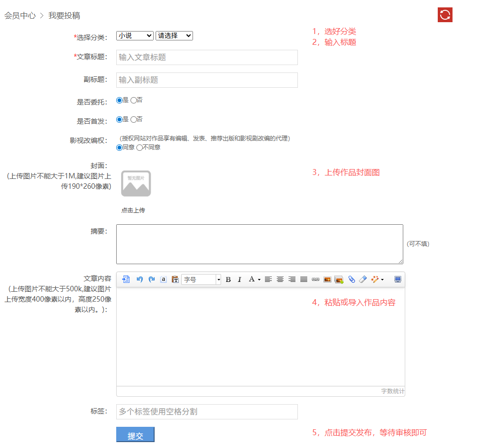Expand the 字号 font size dropdown
Screen dimensions: 486x448
point(201,279)
